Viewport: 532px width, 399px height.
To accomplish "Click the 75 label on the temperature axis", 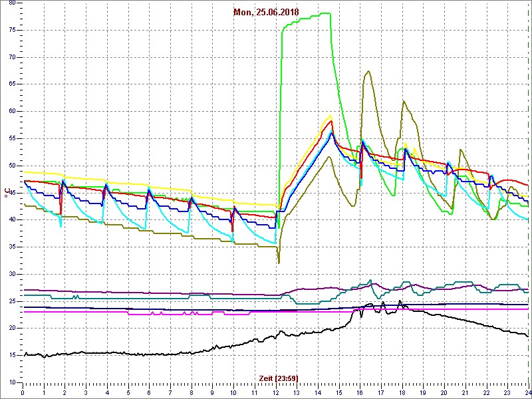I will coord(11,30).
